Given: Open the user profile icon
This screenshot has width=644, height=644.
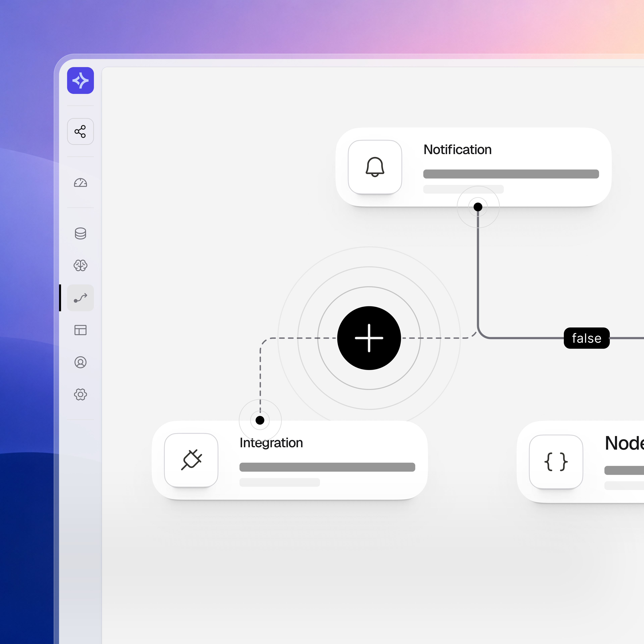Looking at the screenshot, I should click(x=80, y=362).
